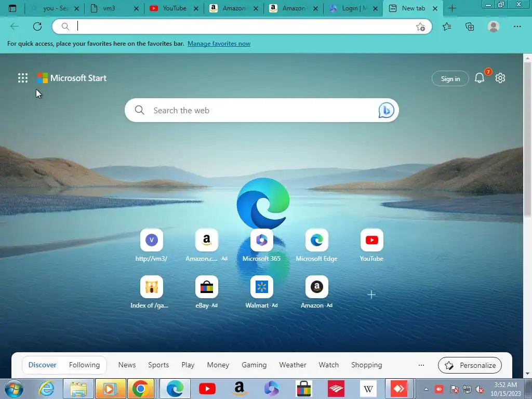This screenshot has height=399, width=532.
Task: Expand more feed categories ellipsis
Action: 421,365
